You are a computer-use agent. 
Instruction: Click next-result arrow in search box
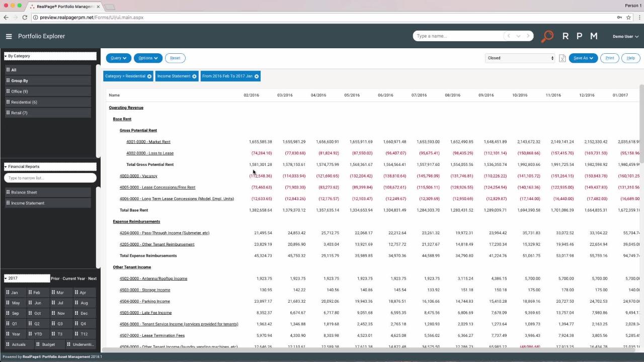pyautogui.click(x=528, y=36)
